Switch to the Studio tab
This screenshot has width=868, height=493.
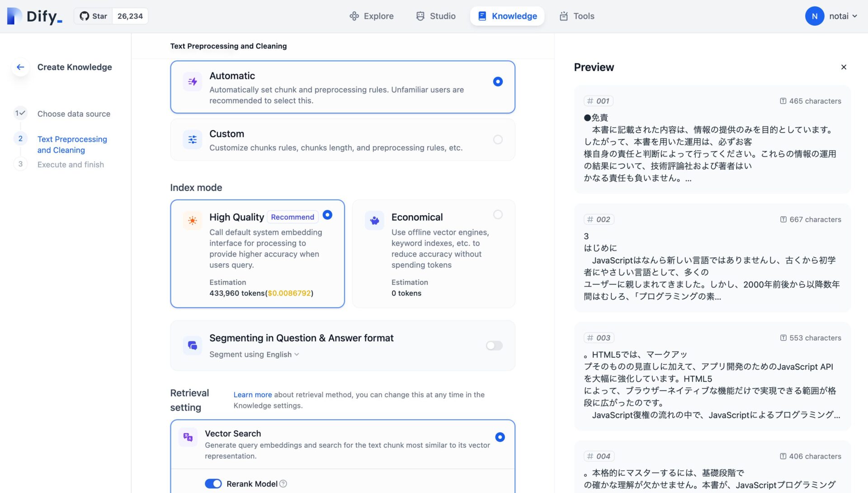(436, 16)
